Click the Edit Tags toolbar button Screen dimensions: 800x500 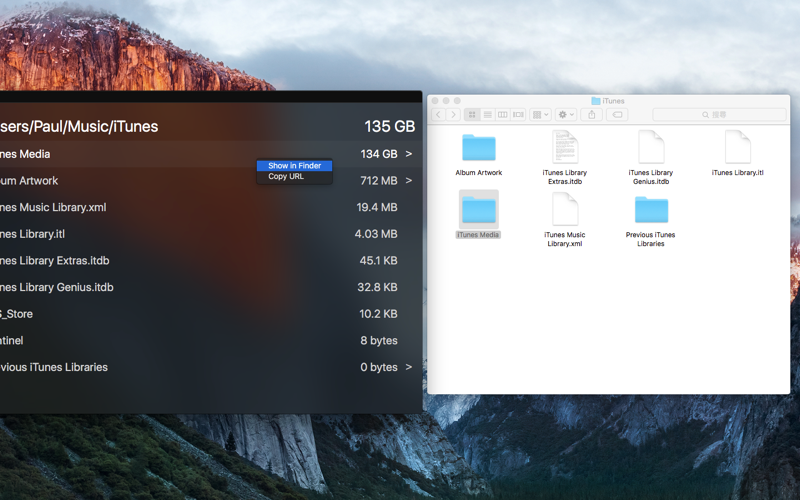coord(617,115)
